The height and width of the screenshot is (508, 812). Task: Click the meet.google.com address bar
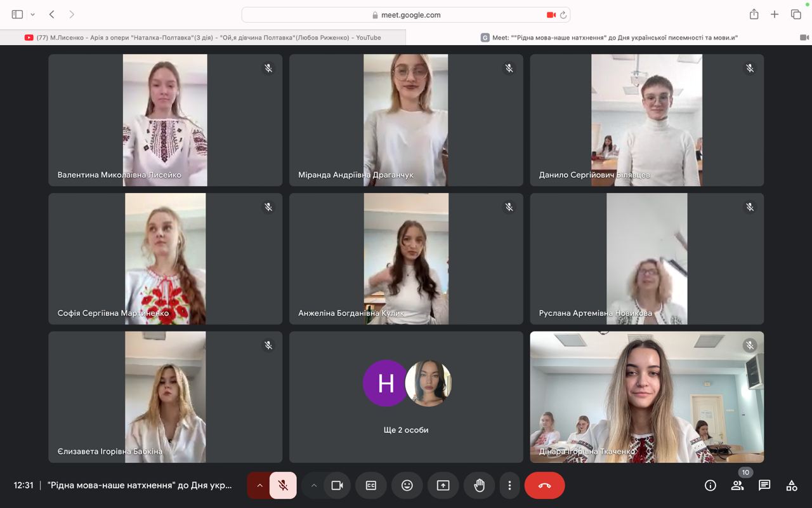tap(406, 15)
